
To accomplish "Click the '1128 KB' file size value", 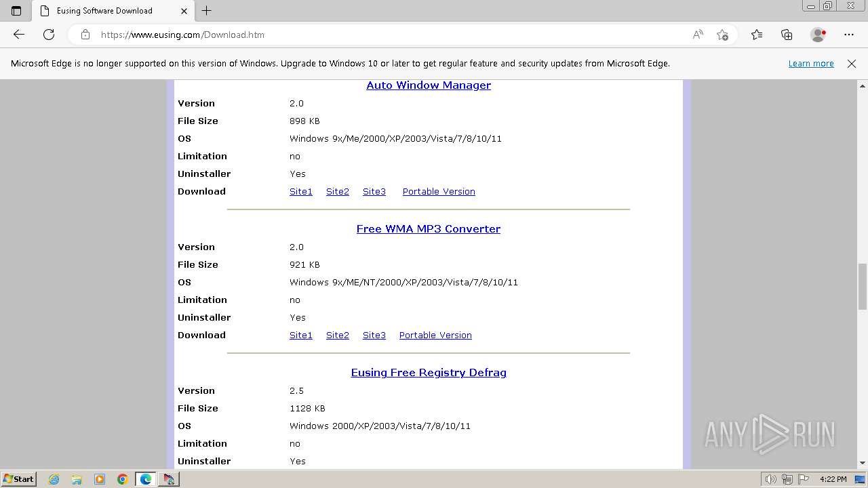I will (307, 409).
